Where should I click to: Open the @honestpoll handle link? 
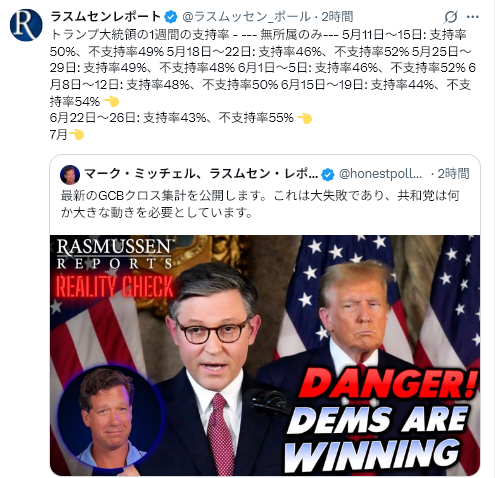(x=380, y=174)
